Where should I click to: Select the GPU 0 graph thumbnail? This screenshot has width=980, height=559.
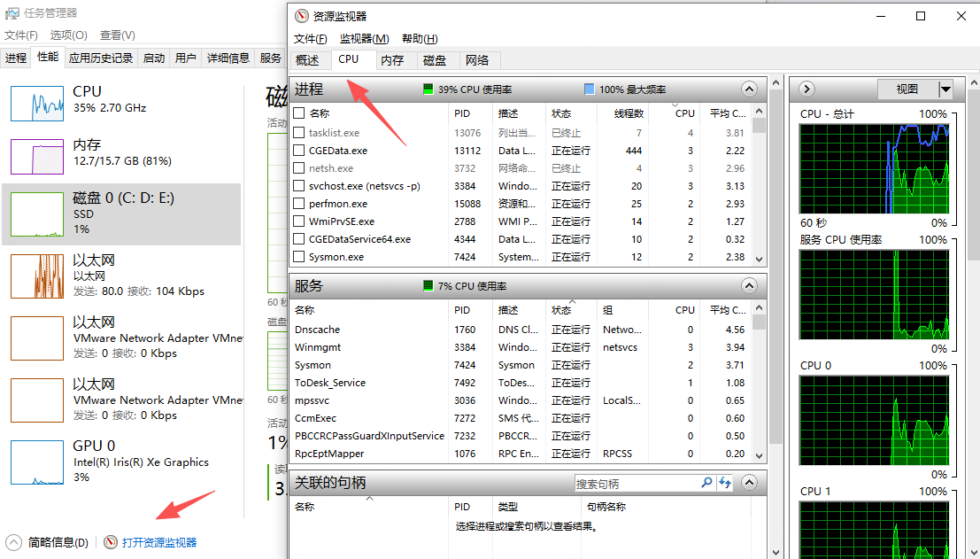[x=37, y=462]
